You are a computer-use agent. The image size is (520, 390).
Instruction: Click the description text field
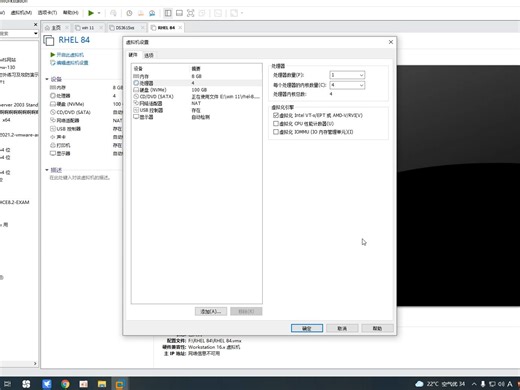coord(80,178)
